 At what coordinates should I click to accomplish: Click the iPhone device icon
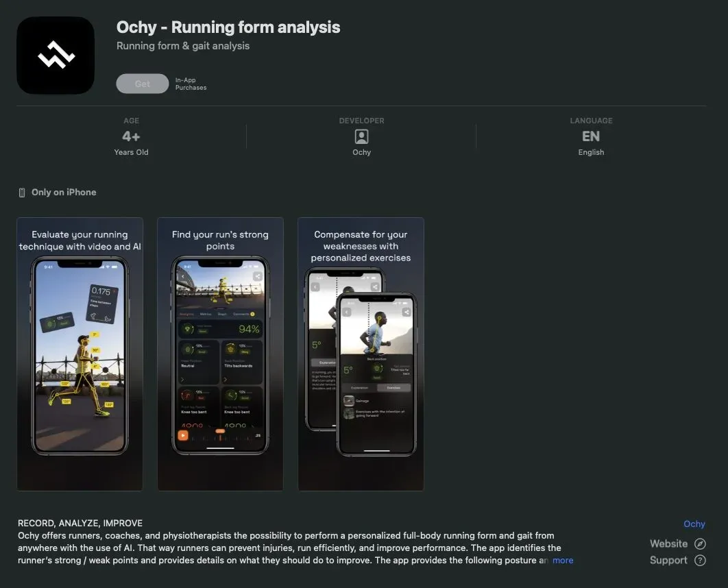[x=22, y=193]
